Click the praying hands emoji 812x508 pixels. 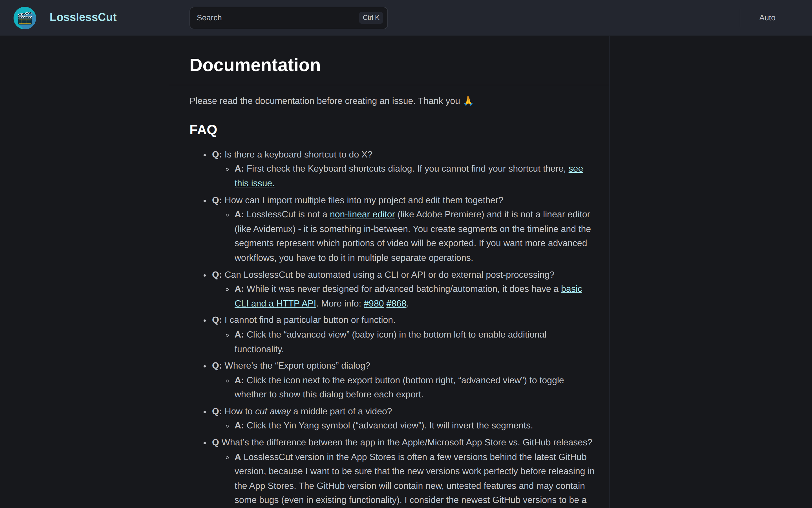coord(468,101)
